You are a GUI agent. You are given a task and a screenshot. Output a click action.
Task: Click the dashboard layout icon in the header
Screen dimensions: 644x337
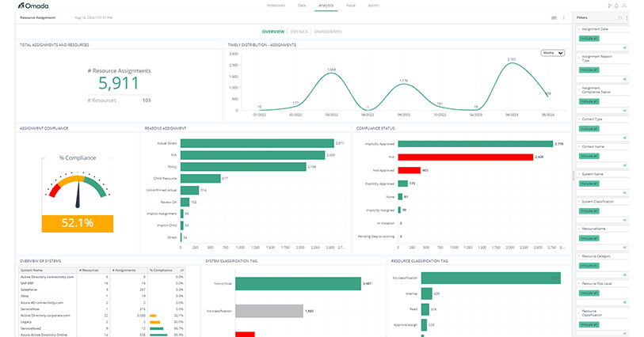coord(554,17)
